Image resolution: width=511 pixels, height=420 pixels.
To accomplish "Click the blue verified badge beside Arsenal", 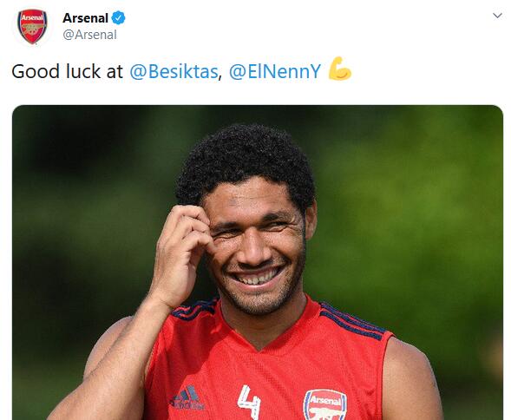I will [x=119, y=17].
